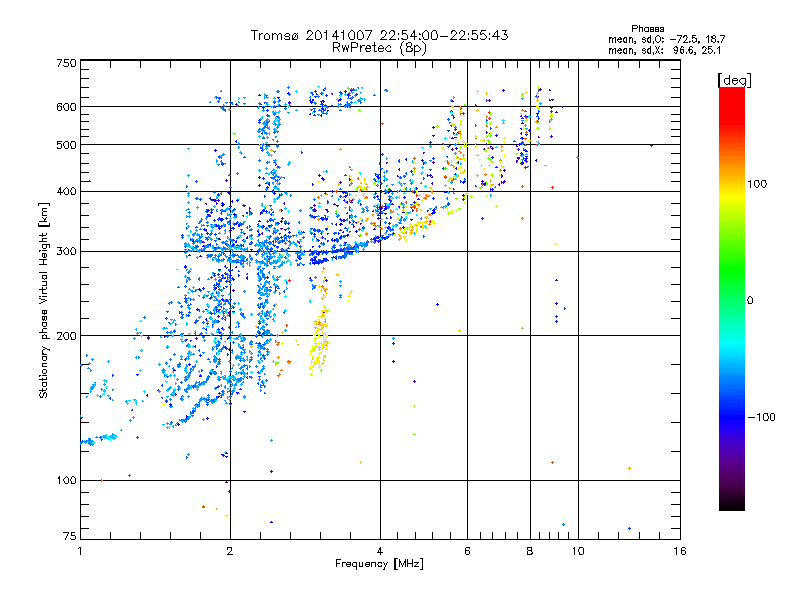
Task: Click the '200' height axis tick label
Action: [66, 336]
